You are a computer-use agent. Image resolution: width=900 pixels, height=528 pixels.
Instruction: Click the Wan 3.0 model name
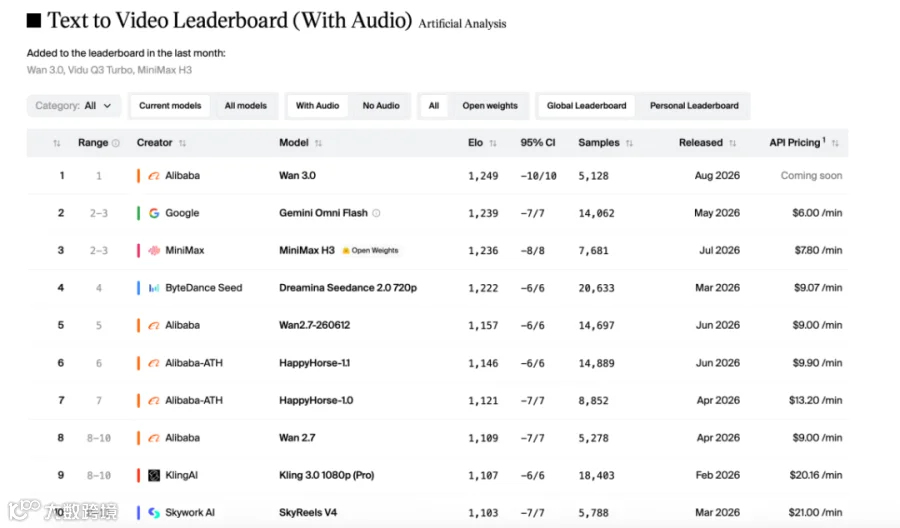coord(297,176)
